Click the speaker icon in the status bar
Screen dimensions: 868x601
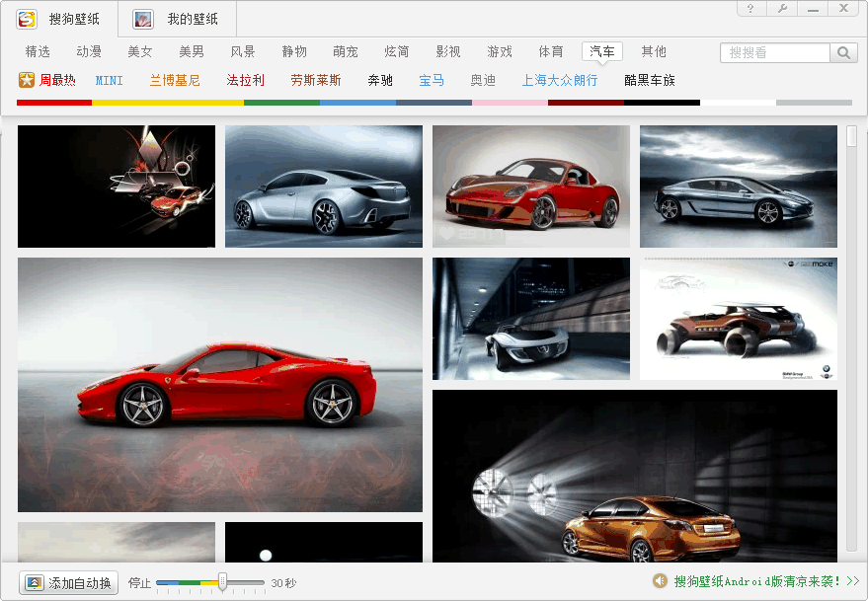[661, 581]
